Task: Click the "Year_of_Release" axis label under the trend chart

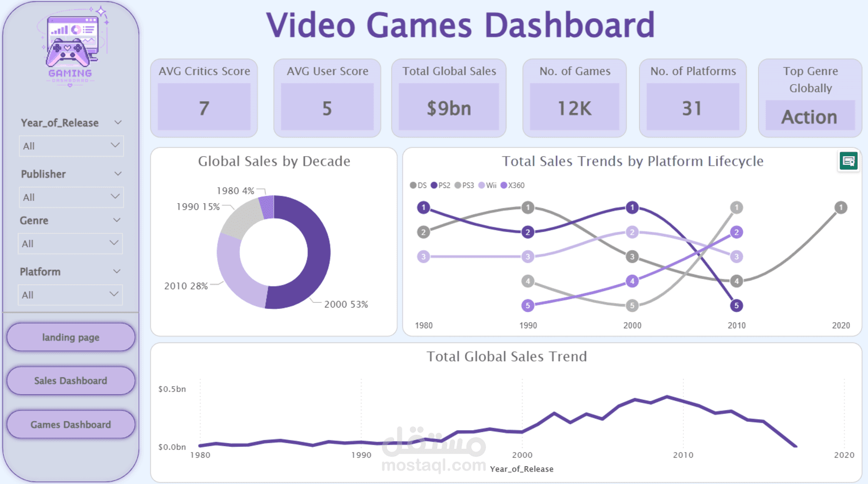Action: 522,469
